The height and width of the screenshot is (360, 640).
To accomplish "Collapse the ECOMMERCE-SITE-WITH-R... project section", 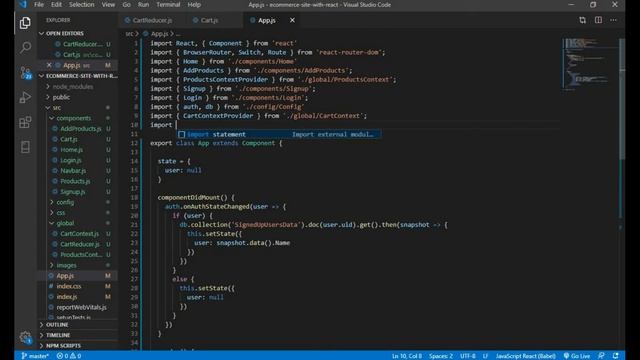I will point(78,76).
